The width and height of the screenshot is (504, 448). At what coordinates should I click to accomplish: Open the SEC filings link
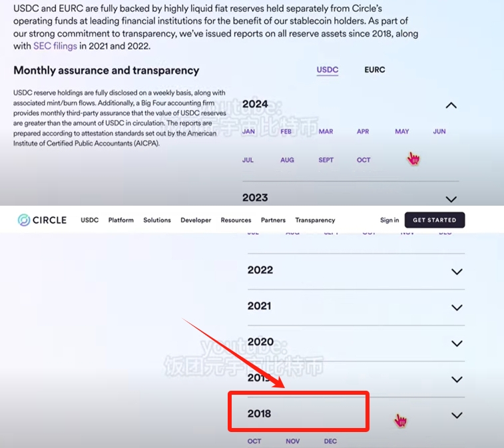click(55, 46)
